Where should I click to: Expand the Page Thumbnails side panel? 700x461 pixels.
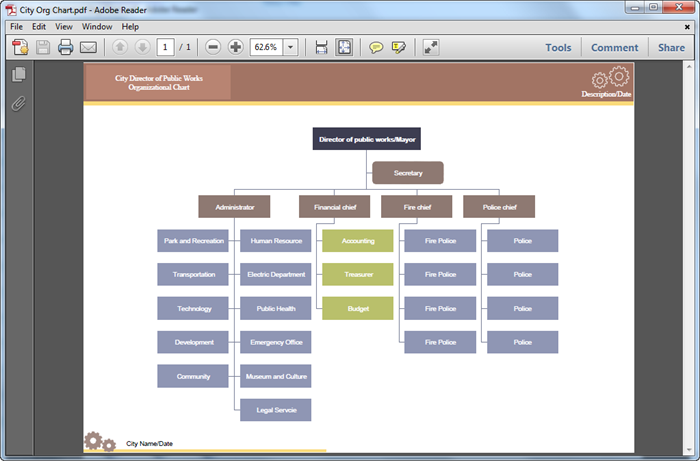tap(18, 75)
